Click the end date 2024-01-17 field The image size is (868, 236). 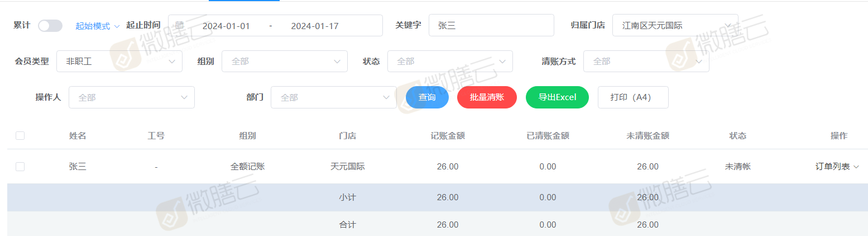coord(315,26)
